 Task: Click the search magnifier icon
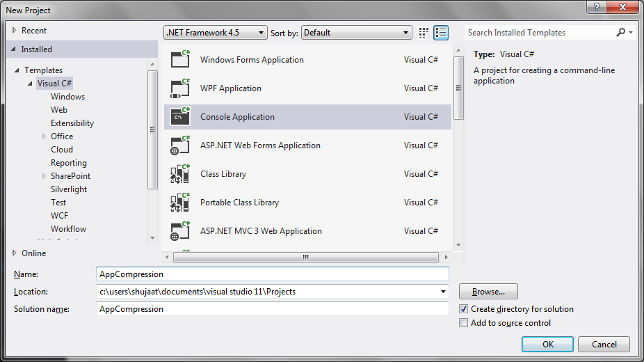620,32
